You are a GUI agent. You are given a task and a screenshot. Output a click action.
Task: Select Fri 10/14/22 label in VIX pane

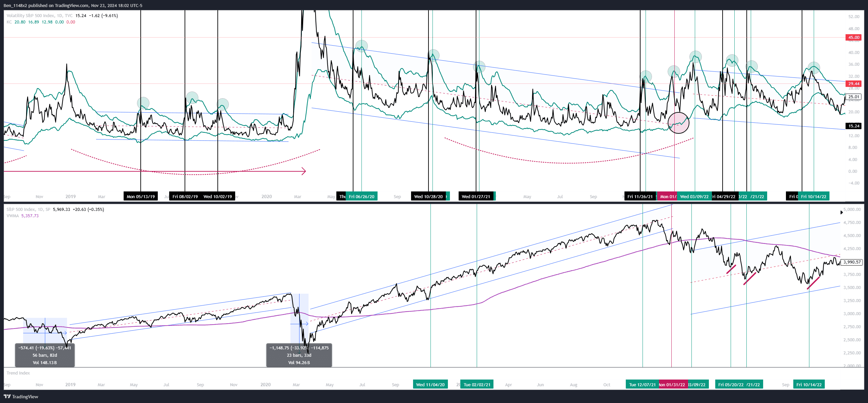tap(813, 196)
